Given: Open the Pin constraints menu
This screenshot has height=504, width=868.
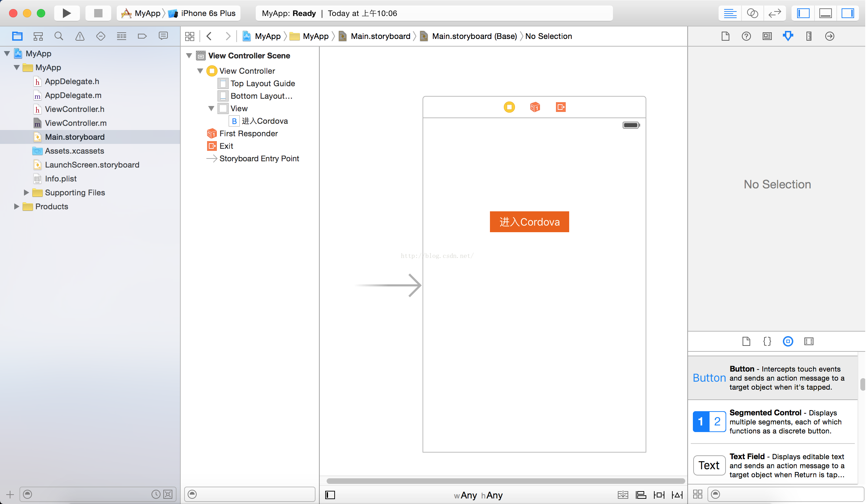Looking at the screenshot, I should (659, 495).
